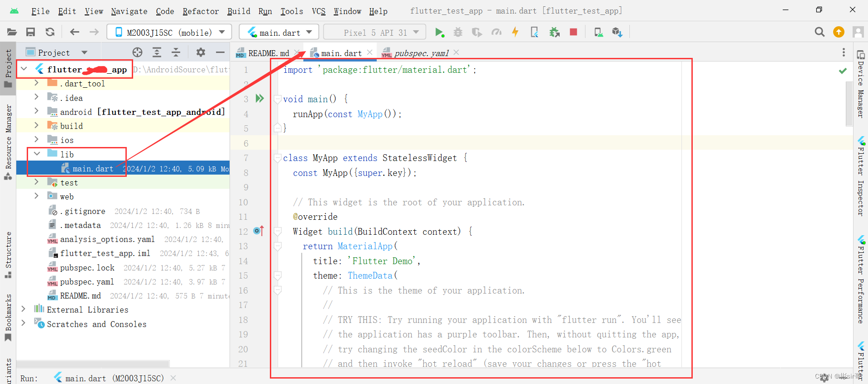Hide the Project panel with the minus icon

(x=220, y=52)
